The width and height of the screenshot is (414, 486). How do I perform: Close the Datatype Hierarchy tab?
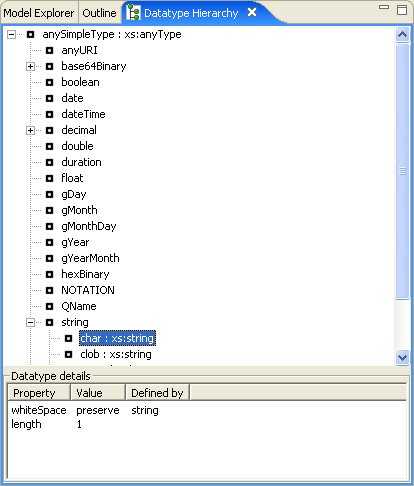point(252,12)
